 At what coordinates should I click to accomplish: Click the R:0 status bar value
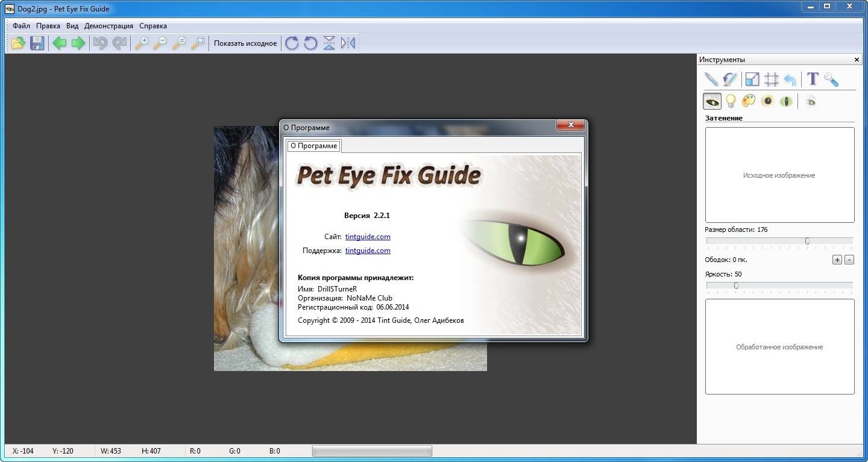pos(195,451)
